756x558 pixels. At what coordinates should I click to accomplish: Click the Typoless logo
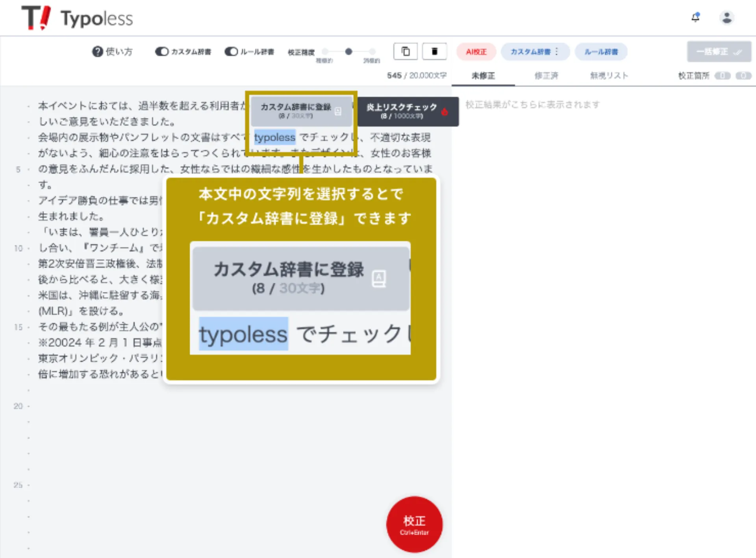click(77, 18)
